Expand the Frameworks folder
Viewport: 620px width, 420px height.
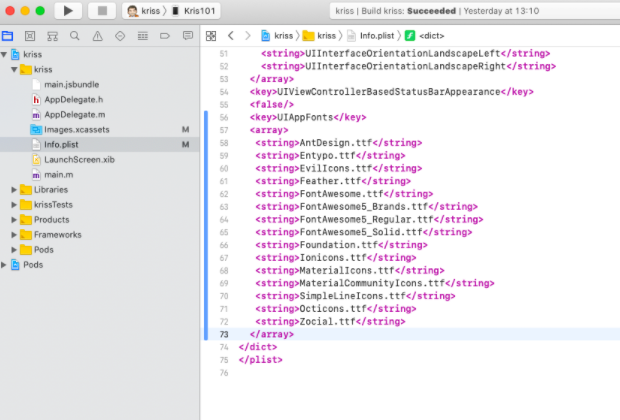14,235
